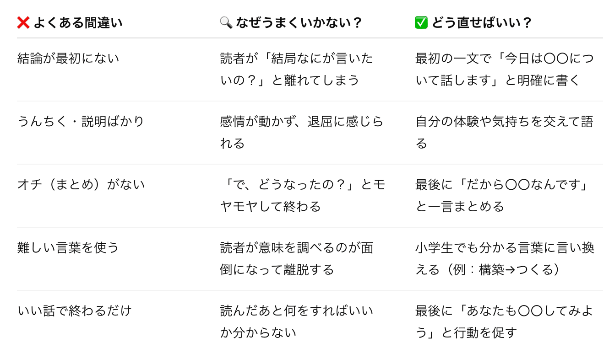Click the よくある間違い column header

[x=78, y=22]
